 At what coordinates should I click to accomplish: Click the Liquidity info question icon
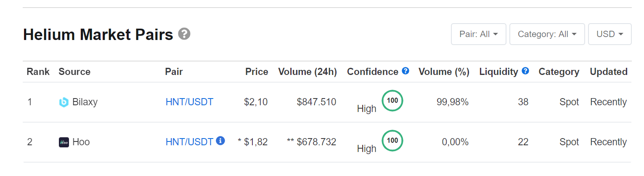click(x=525, y=71)
